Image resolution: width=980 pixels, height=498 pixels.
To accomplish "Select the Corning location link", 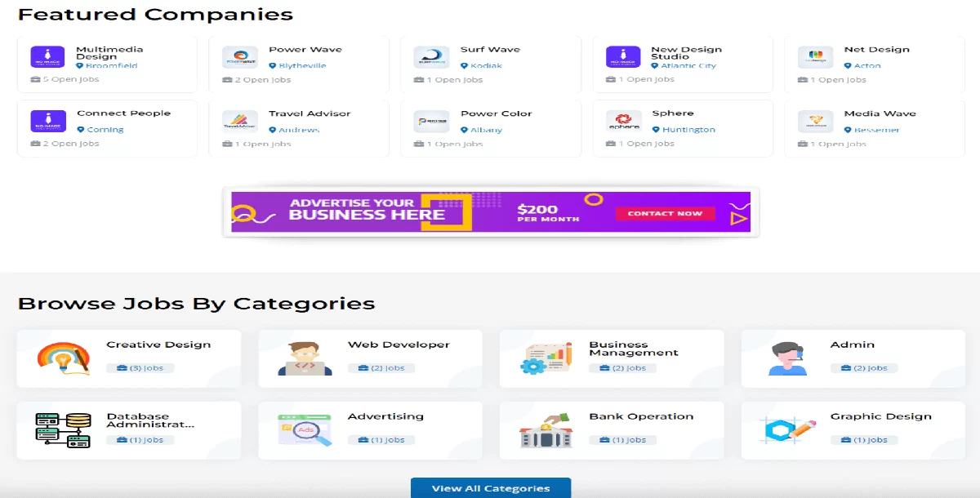I will pos(105,130).
